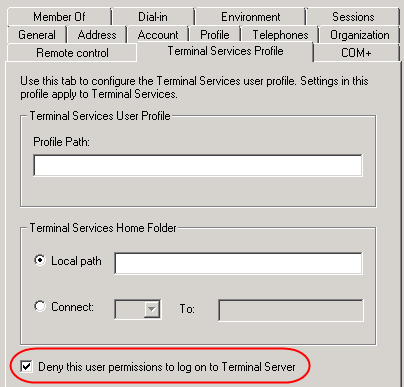The height and width of the screenshot is (387, 404).
Task: Click the To network path field
Action: [x=291, y=310]
